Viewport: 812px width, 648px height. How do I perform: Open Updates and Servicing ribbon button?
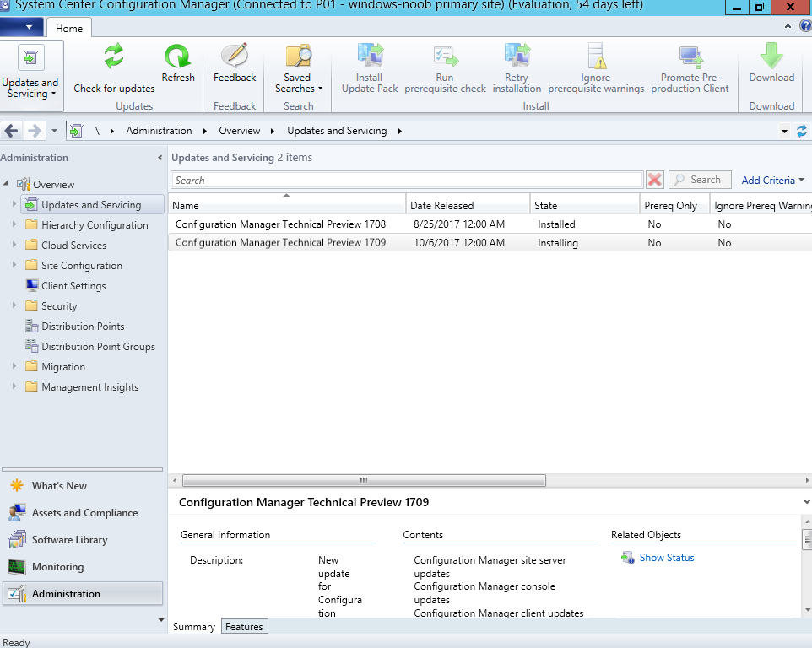(x=30, y=76)
